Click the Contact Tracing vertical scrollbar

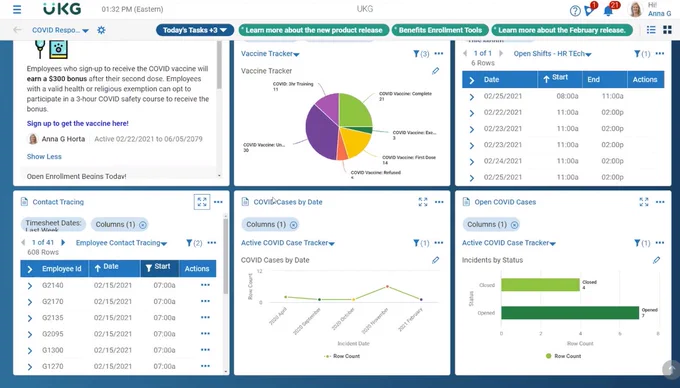pos(226,256)
